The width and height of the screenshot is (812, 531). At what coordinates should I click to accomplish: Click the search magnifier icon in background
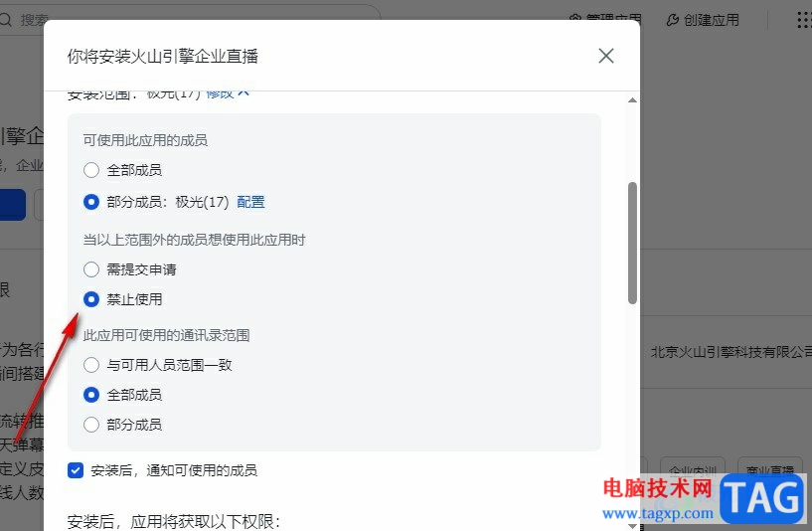coord(6,20)
